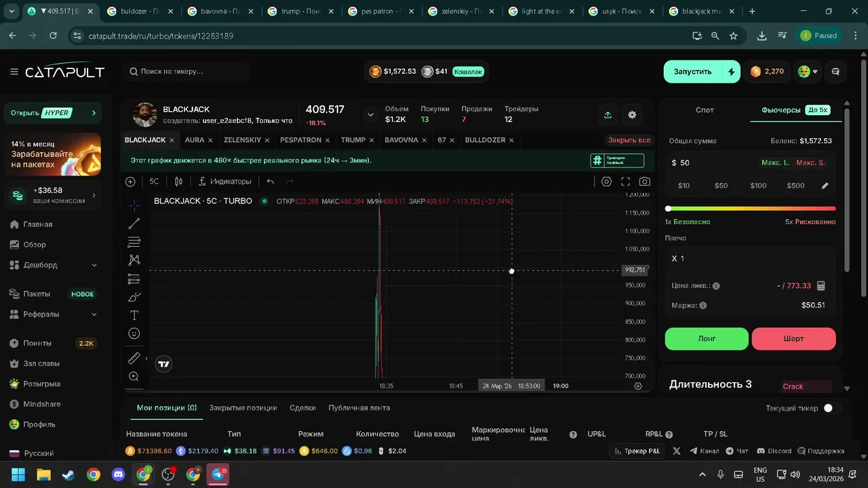This screenshot has height=488, width=868.
Task: Change the candle chart type
Action: 179,182
